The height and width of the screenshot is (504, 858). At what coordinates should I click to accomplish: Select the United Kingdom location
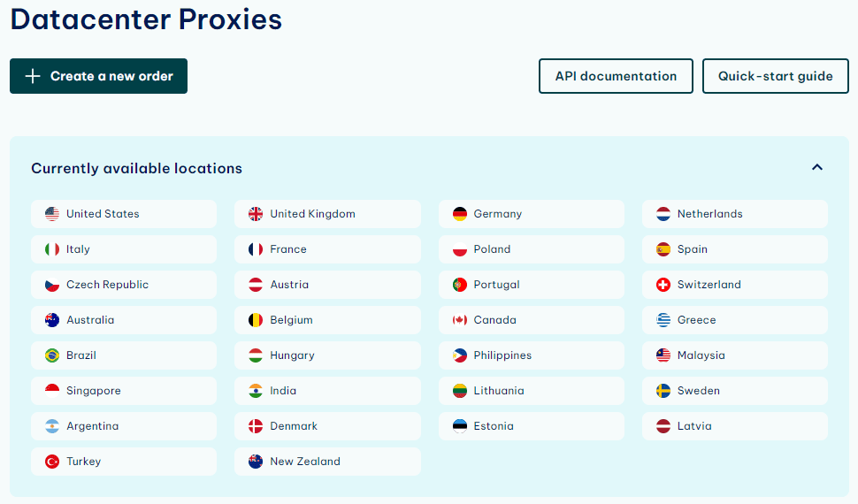click(x=328, y=214)
